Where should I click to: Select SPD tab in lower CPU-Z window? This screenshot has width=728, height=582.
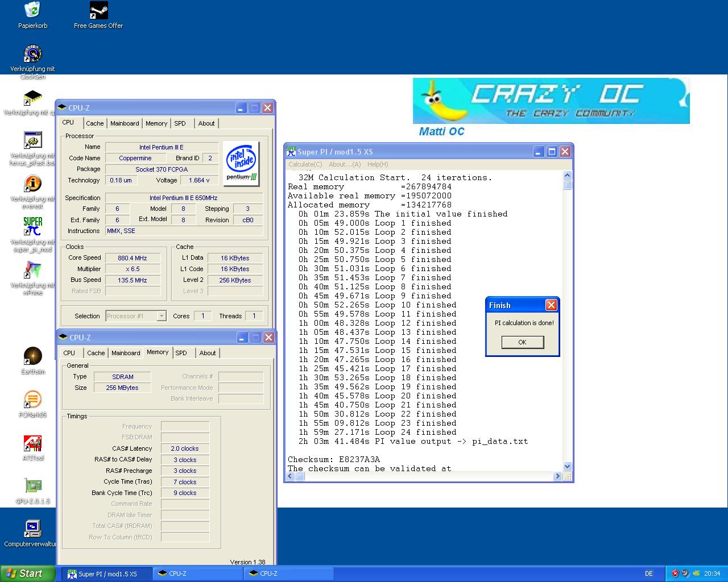(181, 353)
